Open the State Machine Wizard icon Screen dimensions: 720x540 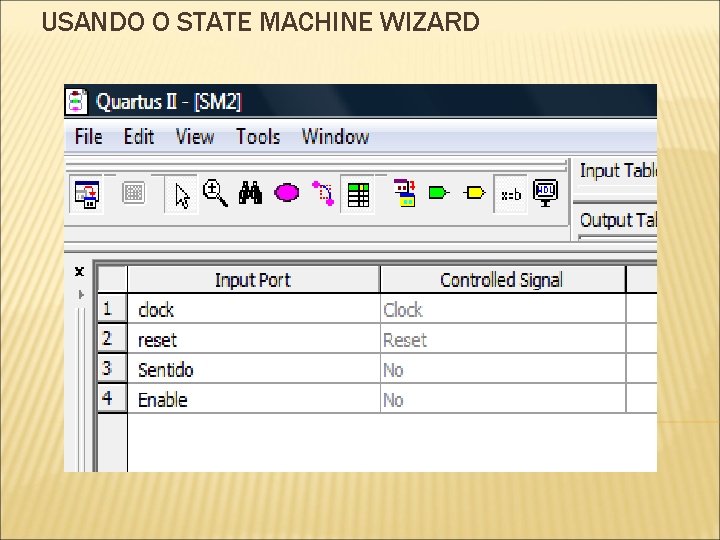click(87, 194)
